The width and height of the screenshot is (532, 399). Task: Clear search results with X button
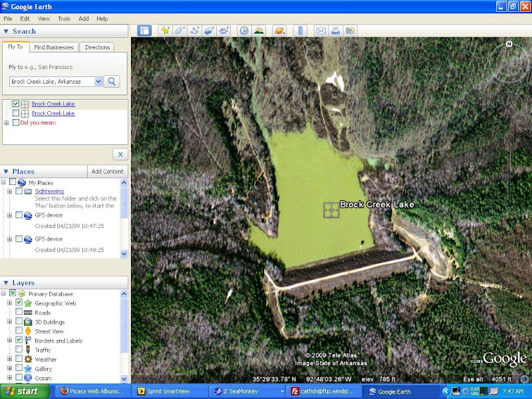[120, 154]
